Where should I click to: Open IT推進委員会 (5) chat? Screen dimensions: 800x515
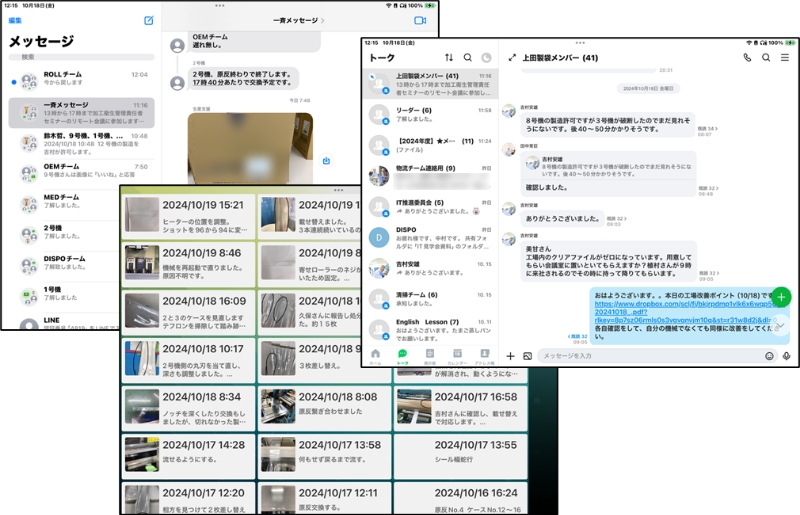(430, 207)
